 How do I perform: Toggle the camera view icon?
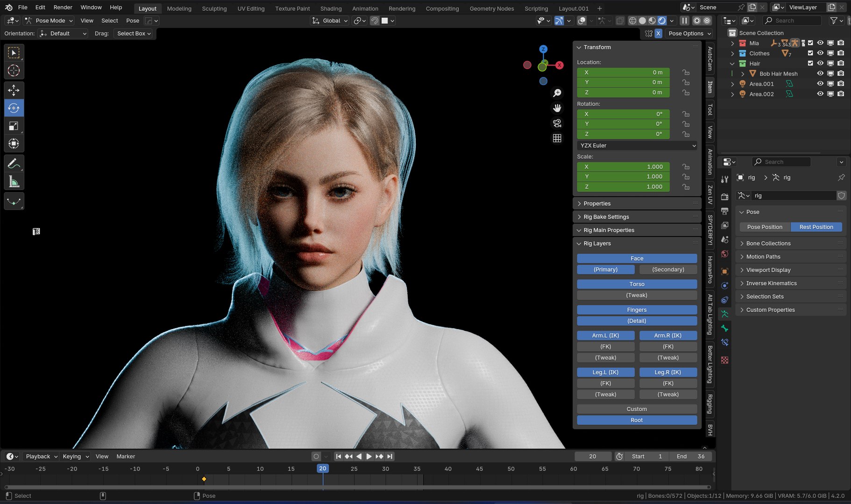coord(557,123)
